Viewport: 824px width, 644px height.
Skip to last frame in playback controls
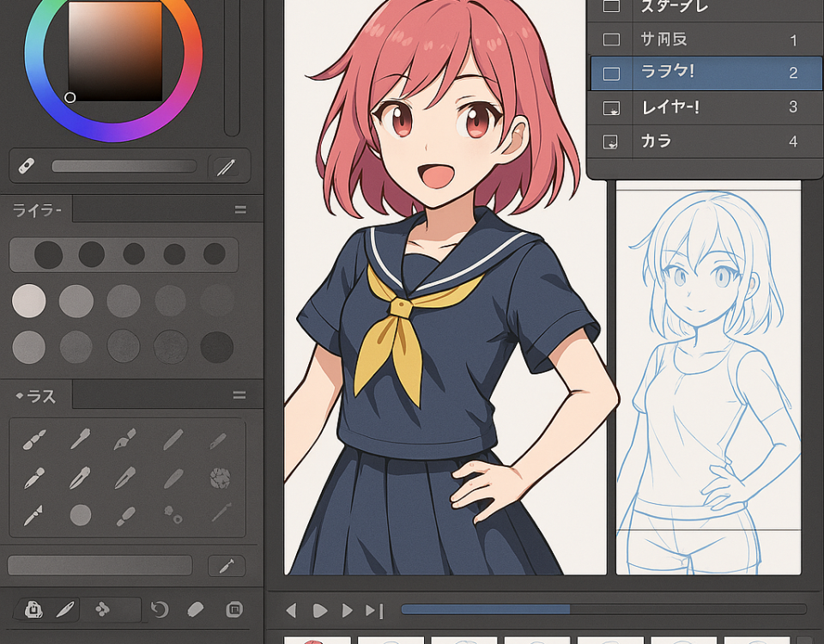[x=374, y=611]
